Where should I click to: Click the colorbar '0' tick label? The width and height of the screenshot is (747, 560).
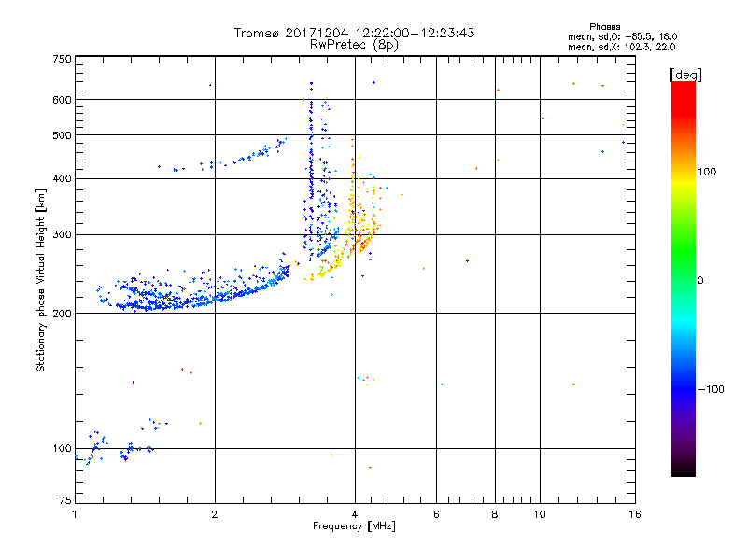coord(700,281)
